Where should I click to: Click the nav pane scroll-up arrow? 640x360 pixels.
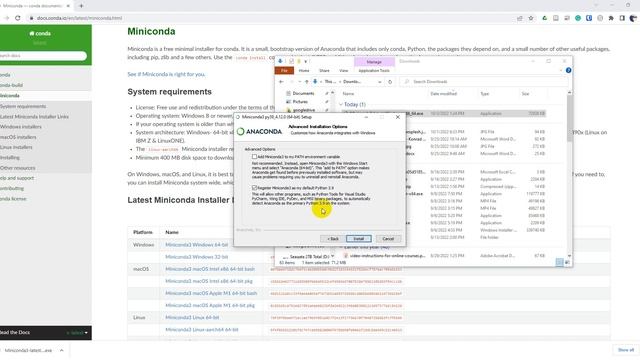[x=332, y=93]
